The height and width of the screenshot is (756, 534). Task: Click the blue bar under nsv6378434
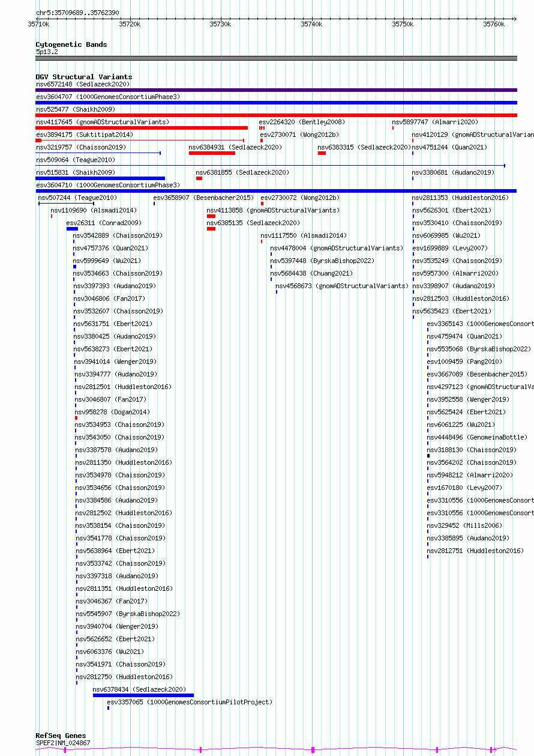tap(143, 695)
